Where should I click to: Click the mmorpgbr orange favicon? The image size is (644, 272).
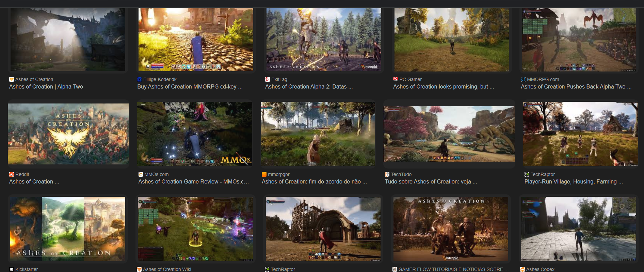click(x=264, y=174)
